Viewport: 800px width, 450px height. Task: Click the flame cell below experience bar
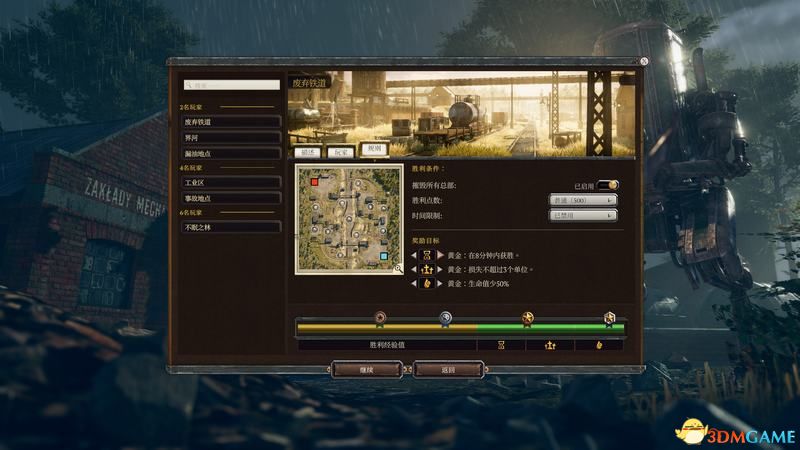coord(599,345)
